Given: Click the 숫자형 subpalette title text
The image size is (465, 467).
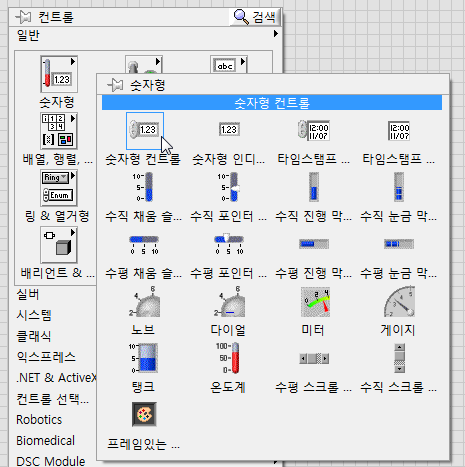Looking at the screenshot, I should (x=148, y=85).
